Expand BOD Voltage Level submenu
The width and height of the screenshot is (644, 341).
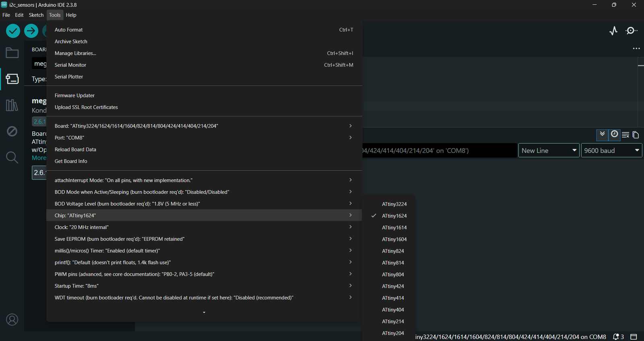(x=204, y=203)
